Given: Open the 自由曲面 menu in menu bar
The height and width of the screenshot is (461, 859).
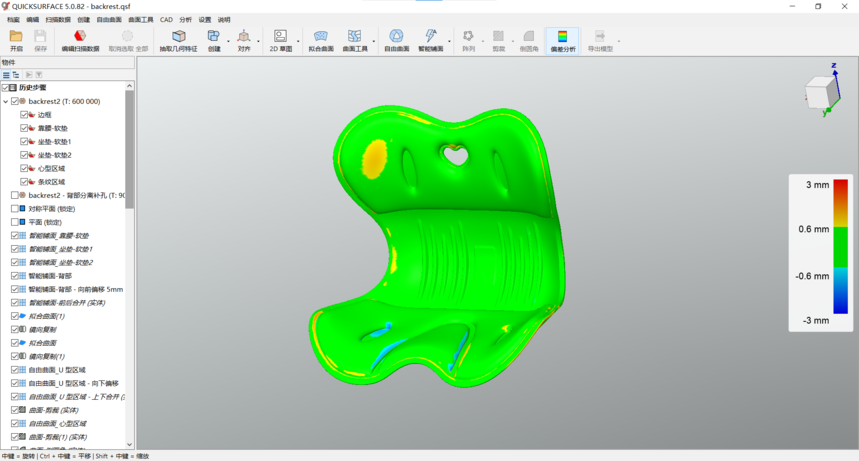Looking at the screenshot, I should click(x=109, y=20).
